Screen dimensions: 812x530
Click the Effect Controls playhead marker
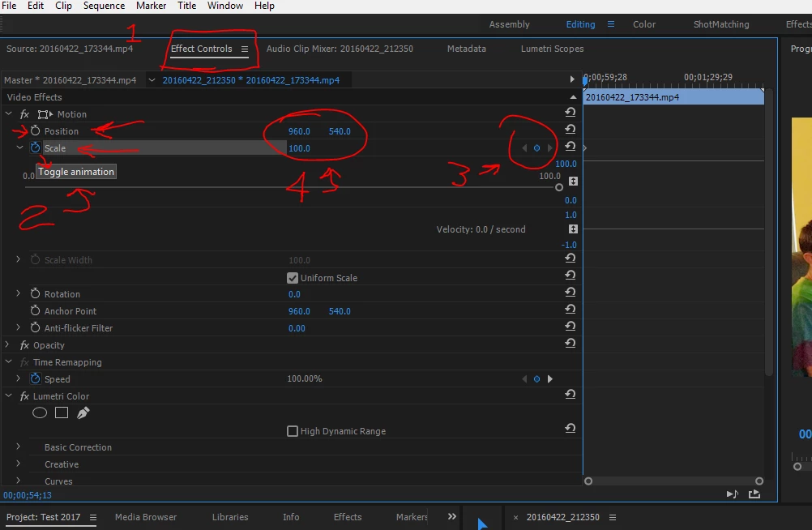click(x=585, y=80)
